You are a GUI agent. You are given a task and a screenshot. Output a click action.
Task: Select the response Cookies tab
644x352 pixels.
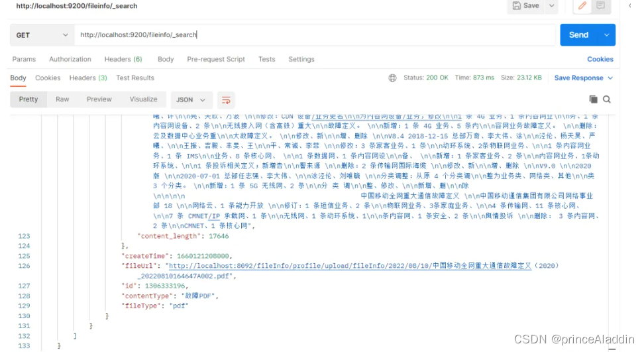coord(48,78)
